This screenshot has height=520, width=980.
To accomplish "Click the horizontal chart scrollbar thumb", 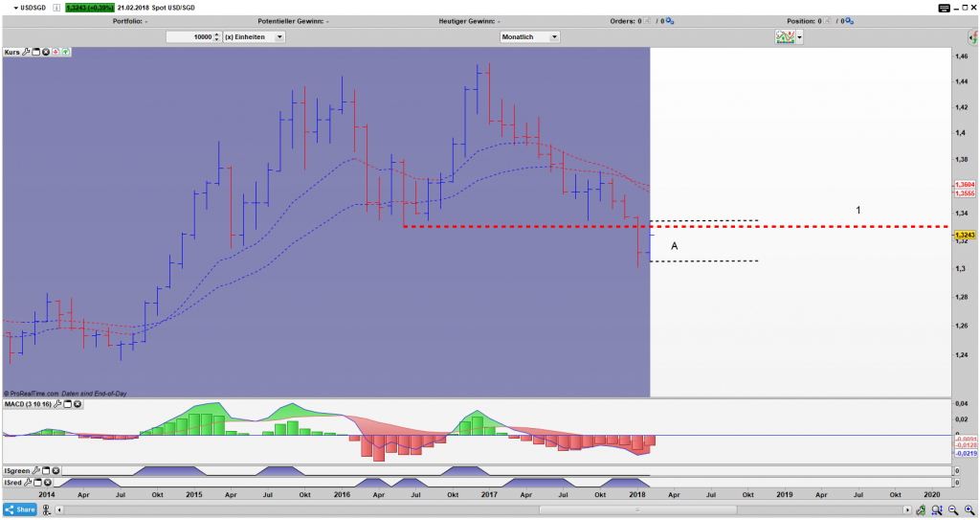I will coord(637,510).
